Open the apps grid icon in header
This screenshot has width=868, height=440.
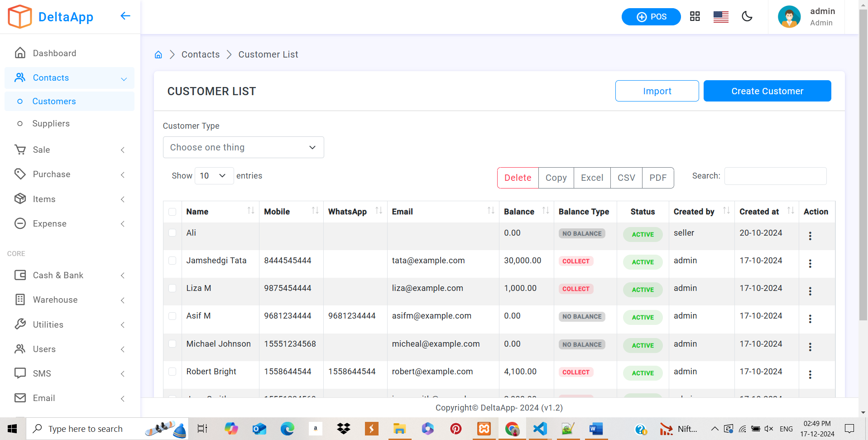coord(695,17)
